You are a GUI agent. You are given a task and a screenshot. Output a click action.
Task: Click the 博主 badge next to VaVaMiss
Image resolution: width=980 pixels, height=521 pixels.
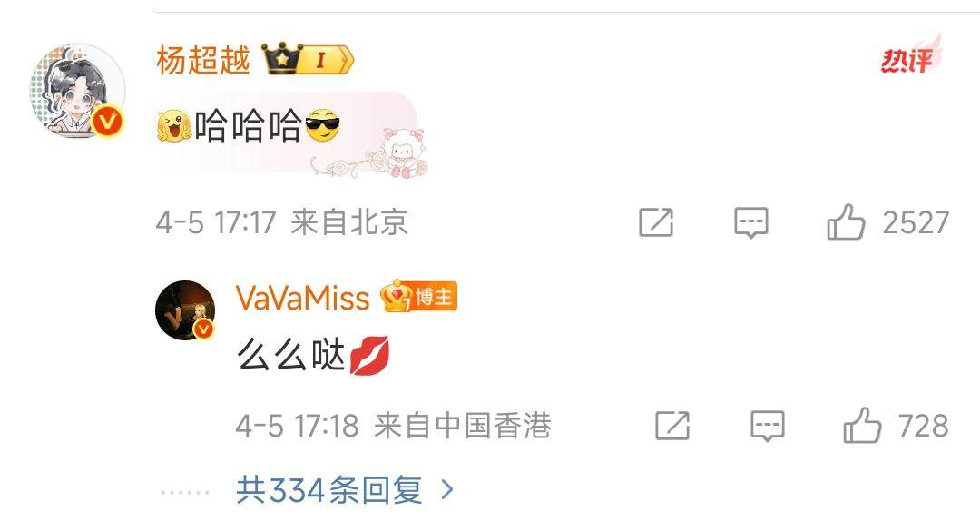(418, 297)
